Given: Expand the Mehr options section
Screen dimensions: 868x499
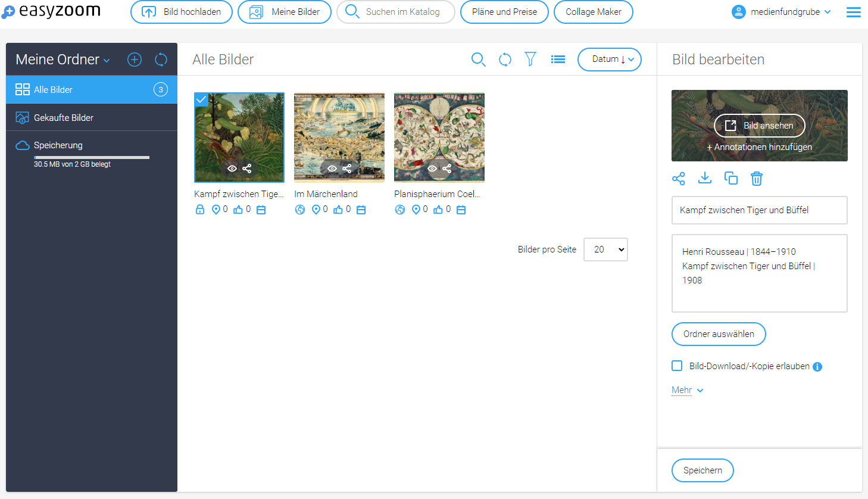Looking at the screenshot, I should coord(688,390).
